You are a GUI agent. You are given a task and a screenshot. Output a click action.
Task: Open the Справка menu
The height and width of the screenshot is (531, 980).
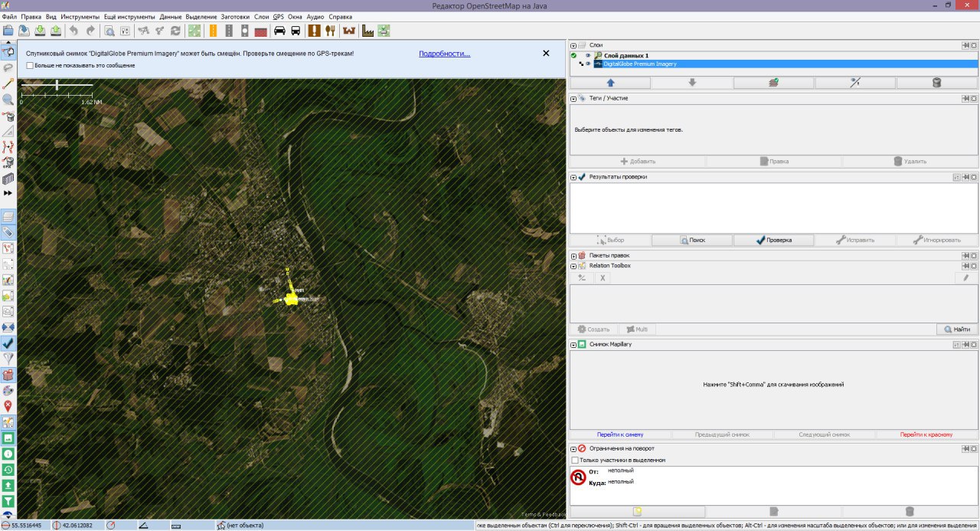coord(341,16)
